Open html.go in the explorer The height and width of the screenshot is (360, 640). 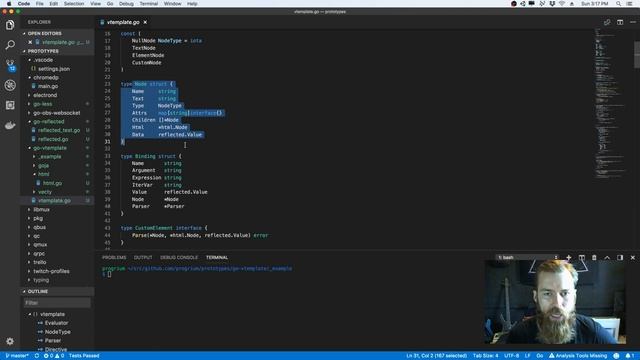coord(52,183)
